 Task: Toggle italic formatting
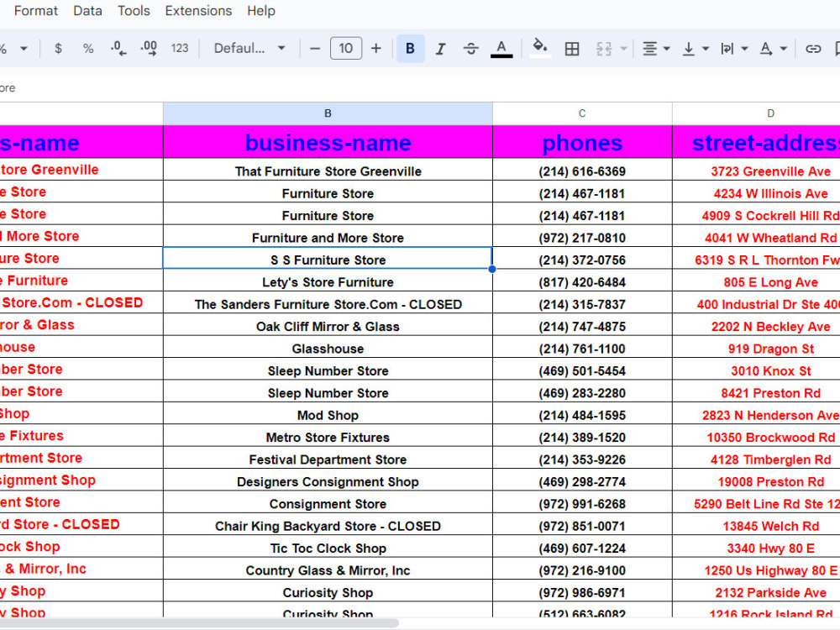tap(440, 49)
